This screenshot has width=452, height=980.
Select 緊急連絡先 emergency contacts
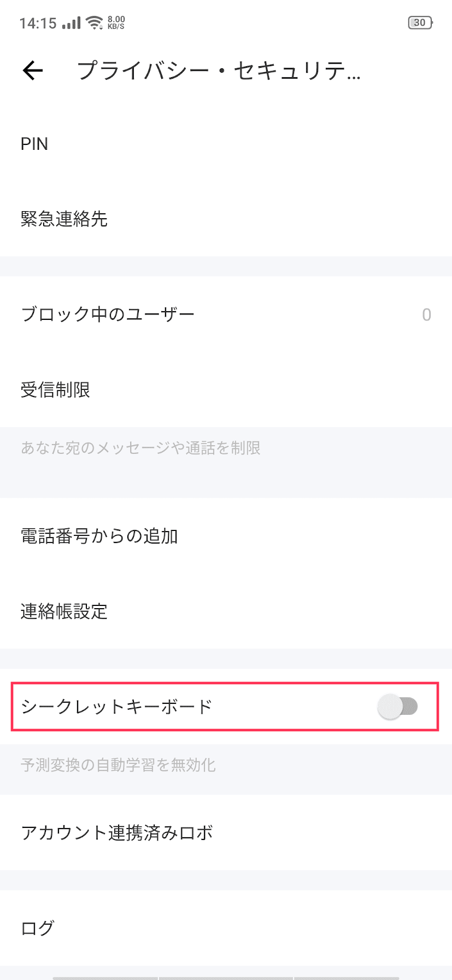(66, 220)
